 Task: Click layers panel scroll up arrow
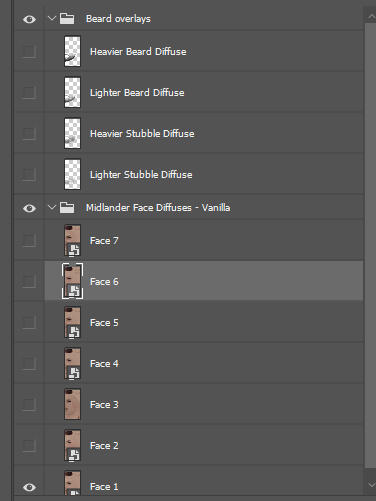coord(371,16)
